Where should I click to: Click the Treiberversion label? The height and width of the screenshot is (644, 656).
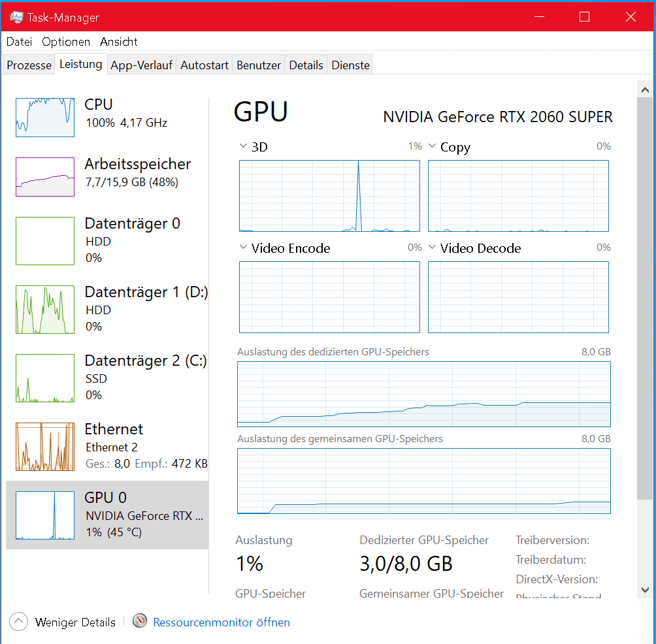(x=552, y=540)
